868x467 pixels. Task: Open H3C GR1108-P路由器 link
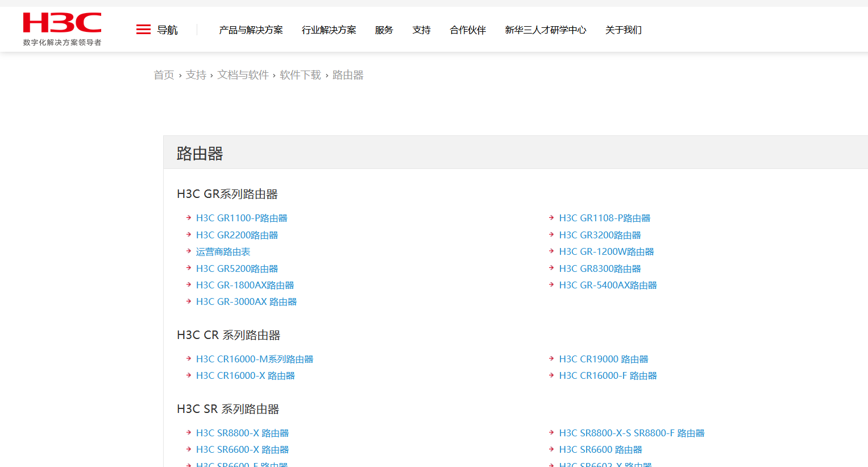[605, 218]
